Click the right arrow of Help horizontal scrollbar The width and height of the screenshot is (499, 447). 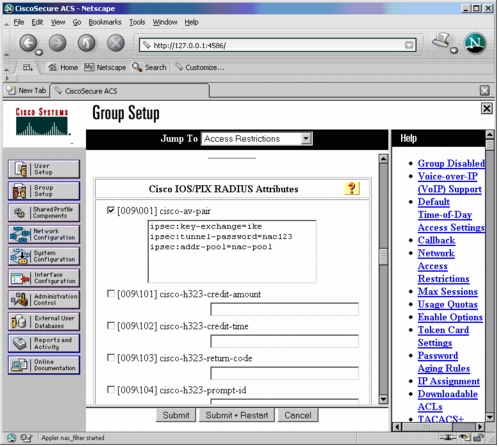480,427
